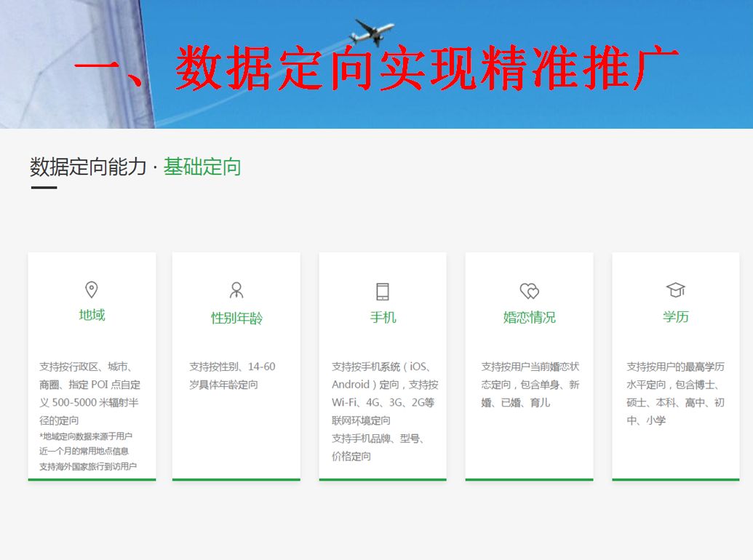Click the line 径的定向
Screen dimensions: 753x560
point(59,421)
